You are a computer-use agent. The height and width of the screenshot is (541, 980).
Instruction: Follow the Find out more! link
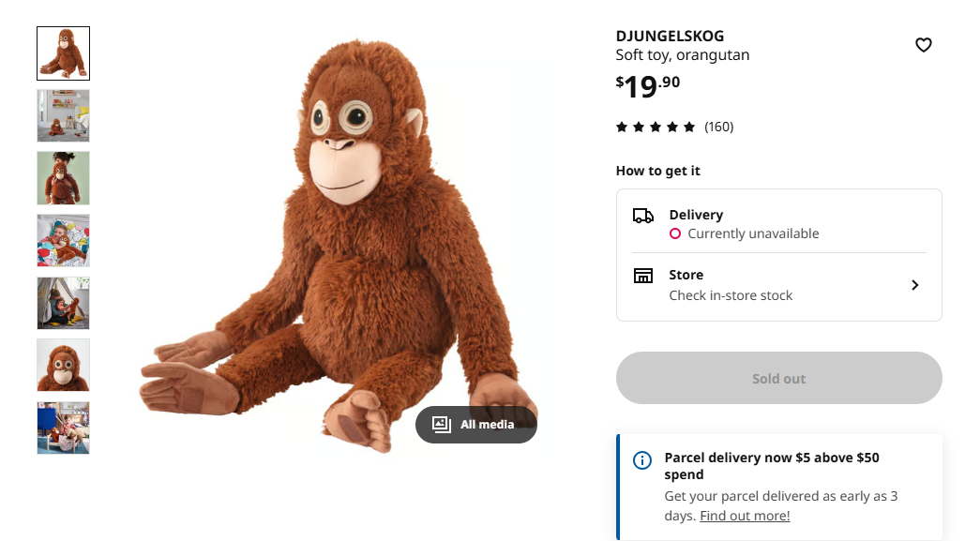click(745, 516)
